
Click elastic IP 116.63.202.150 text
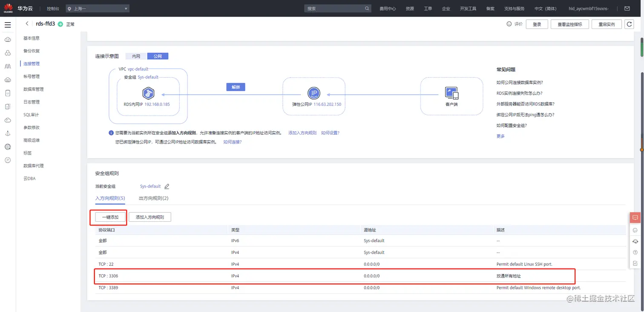[327, 104]
